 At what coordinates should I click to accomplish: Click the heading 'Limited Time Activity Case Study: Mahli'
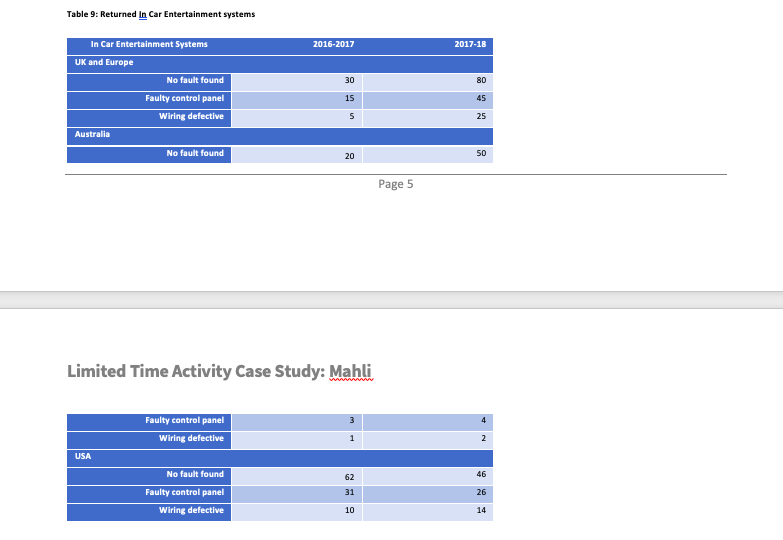click(219, 372)
